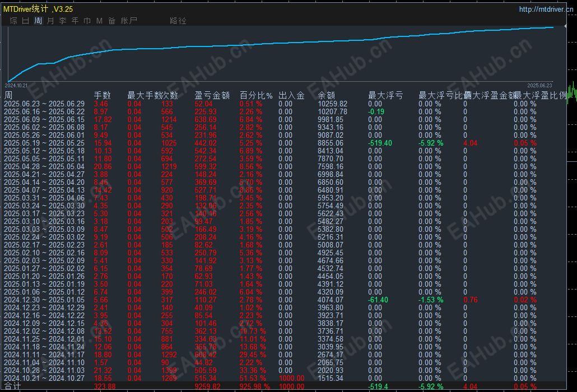577x392 pixels.
Task: Click the max floating loss -61.40 cell
Action: (378, 300)
